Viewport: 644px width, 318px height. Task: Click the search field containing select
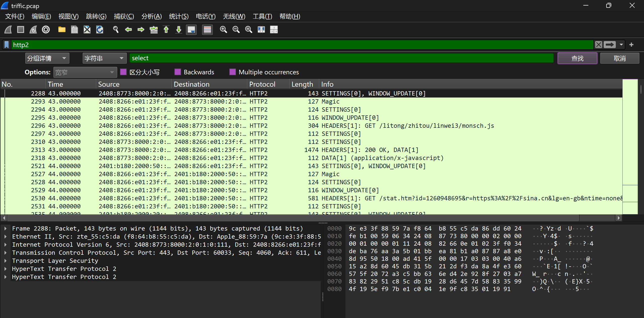point(341,58)
